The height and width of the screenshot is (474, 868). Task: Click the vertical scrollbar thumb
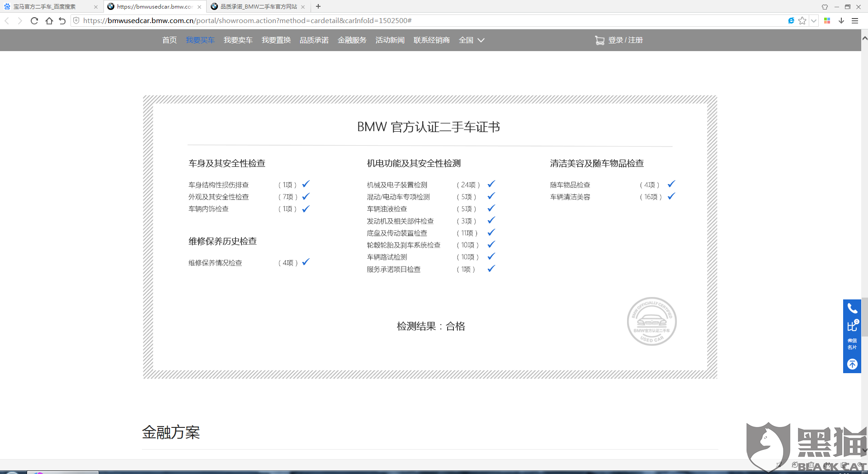(864, 317)
